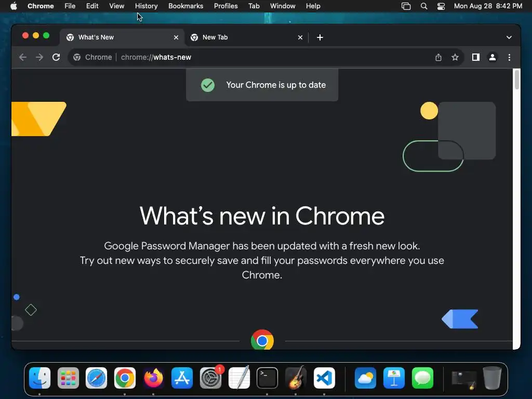Expand the tab search chevron

click(509, 37)
